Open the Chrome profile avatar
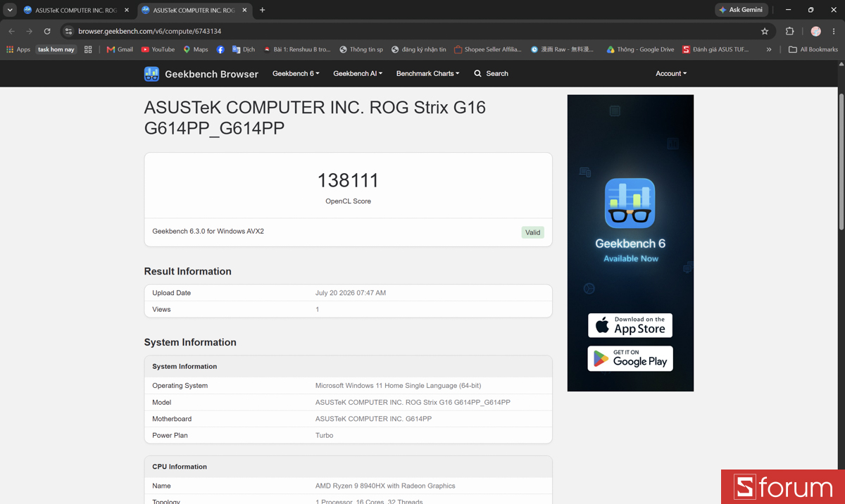Viewport: 845px width, 504px height. tap(815, 31)
